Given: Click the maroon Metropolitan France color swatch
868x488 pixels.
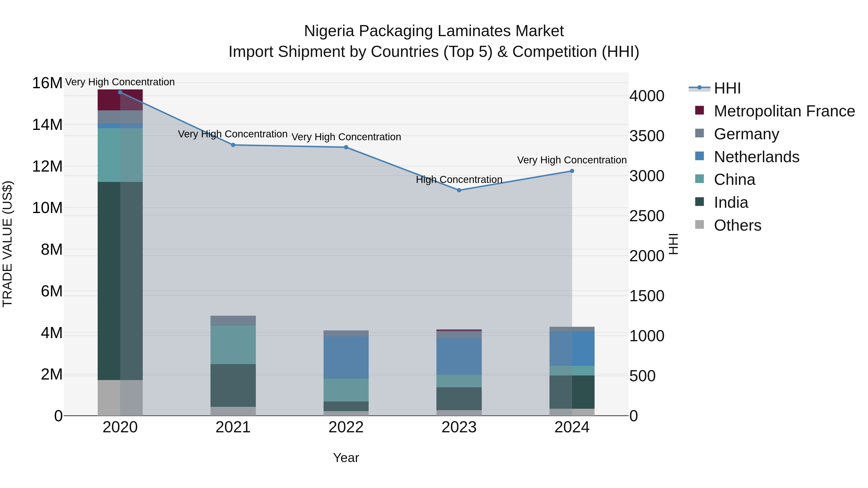Looking at the screenshot, I should click(x=699, y=110).
